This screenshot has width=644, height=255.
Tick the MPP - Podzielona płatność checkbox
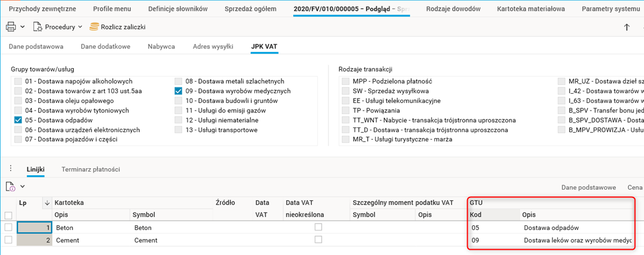click(346, 82)
